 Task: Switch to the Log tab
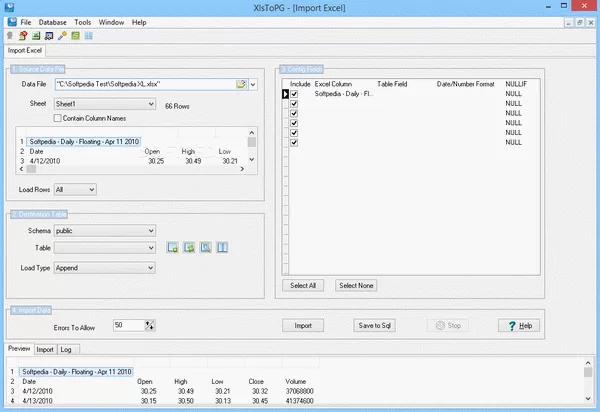point(66,349)
